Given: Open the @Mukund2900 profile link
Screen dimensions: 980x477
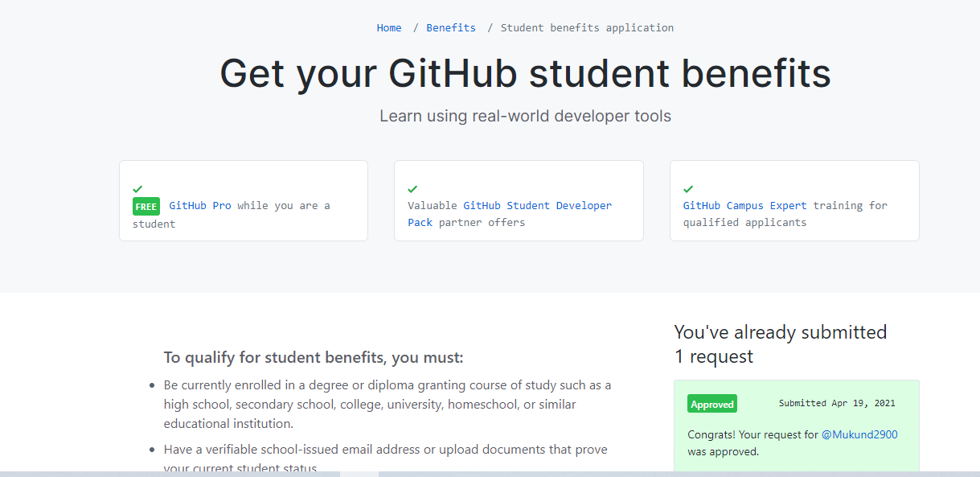Looking at the screenshot, I should (859, 435).
